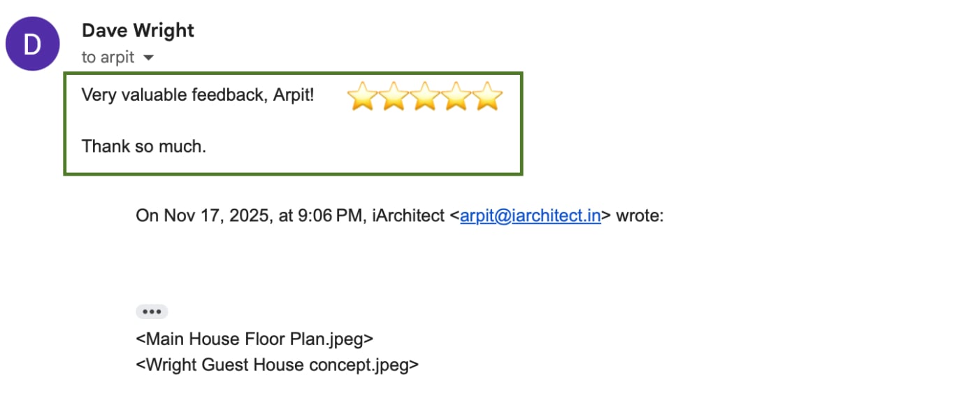The image size is (980, 401).
Task: Click the last gold star emoji
Action: (488, 97)
